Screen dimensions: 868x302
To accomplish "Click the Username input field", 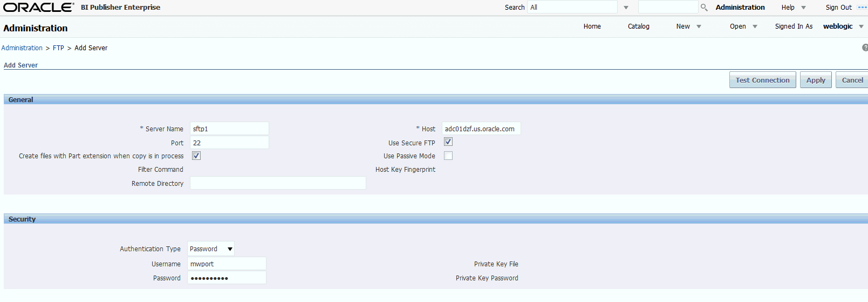I will pos(227,264).
